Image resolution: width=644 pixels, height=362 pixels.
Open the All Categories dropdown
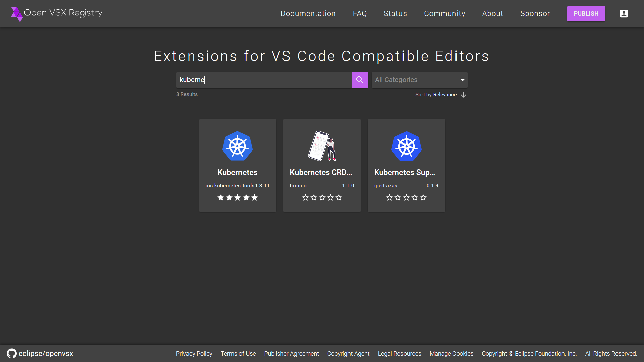coord(419,80)
